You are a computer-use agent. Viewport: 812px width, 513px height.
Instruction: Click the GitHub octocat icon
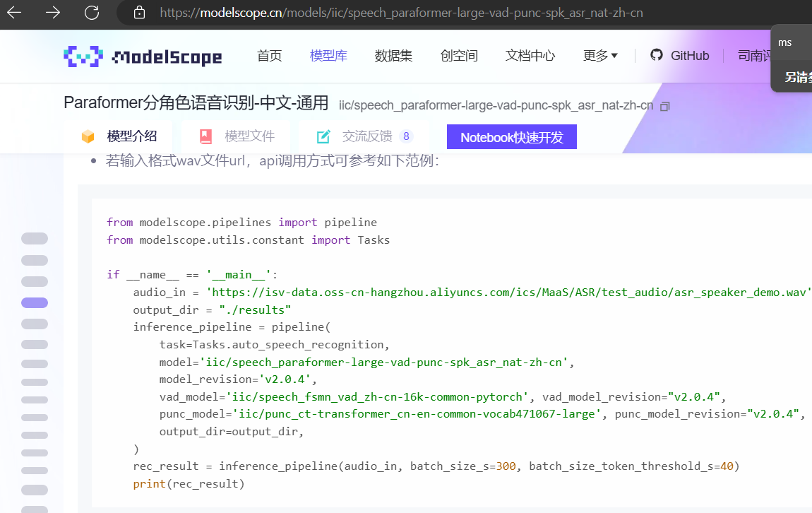(x=657, y=55)
